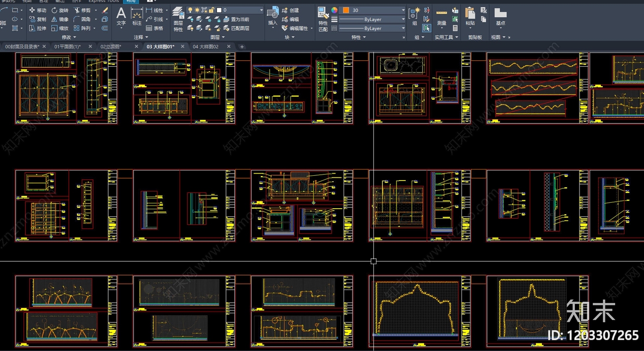Expand the Annotation (注释) panel

[x=140, y=37]
